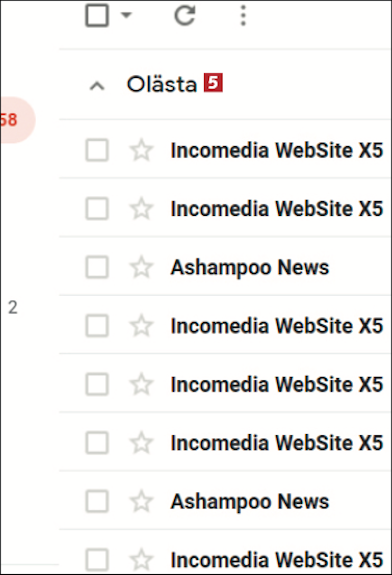Image resolution: width=392 pixels, height=575 pixels.
Task: Select checkbox of second Ashampoo News email
Action: point(97,501)
